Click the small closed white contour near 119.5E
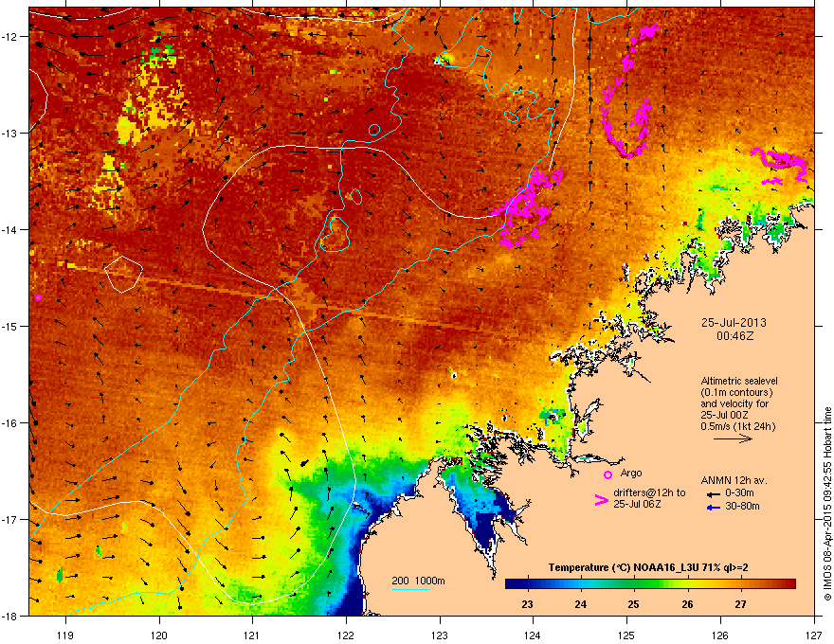834x644 pixels. [x=123, y=275]
